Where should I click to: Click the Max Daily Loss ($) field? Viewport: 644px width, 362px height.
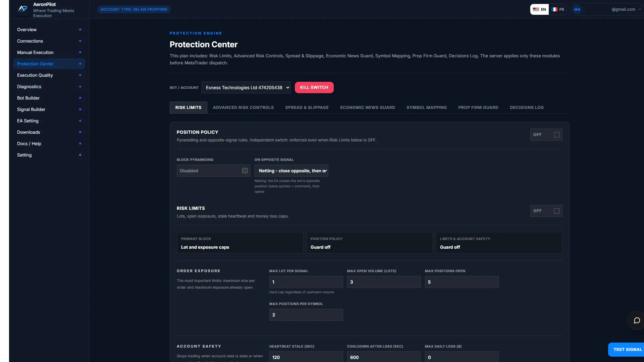462,357
